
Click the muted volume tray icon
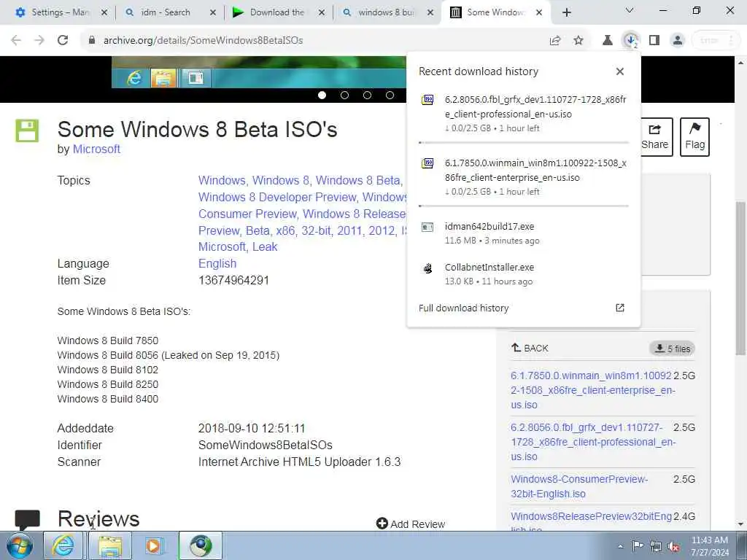[x=673, y=547]
